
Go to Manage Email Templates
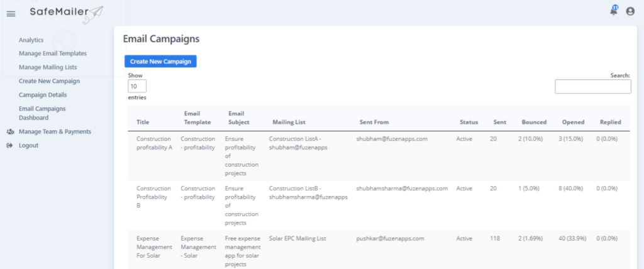click(53, 53)
